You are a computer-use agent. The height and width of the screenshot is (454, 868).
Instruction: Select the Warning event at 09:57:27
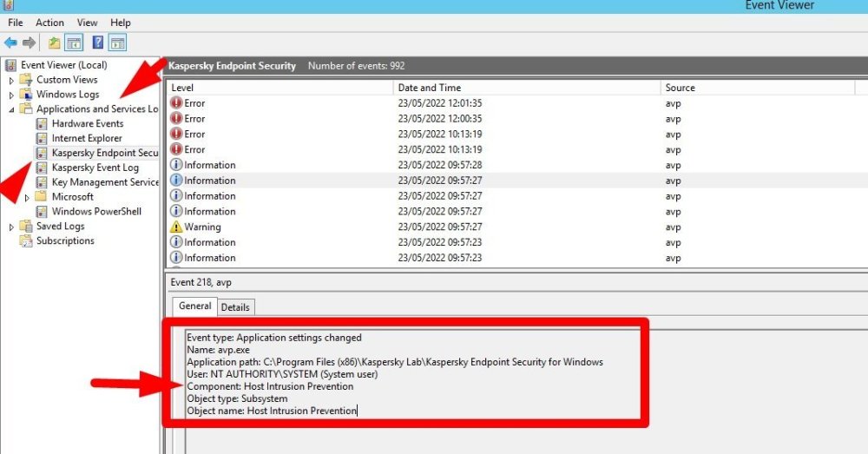517,227
